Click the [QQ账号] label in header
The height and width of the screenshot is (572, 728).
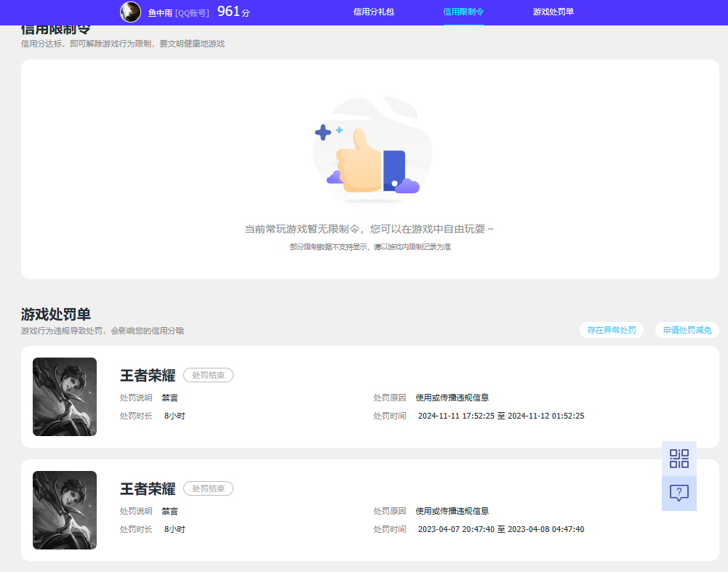tap(192, 13)
